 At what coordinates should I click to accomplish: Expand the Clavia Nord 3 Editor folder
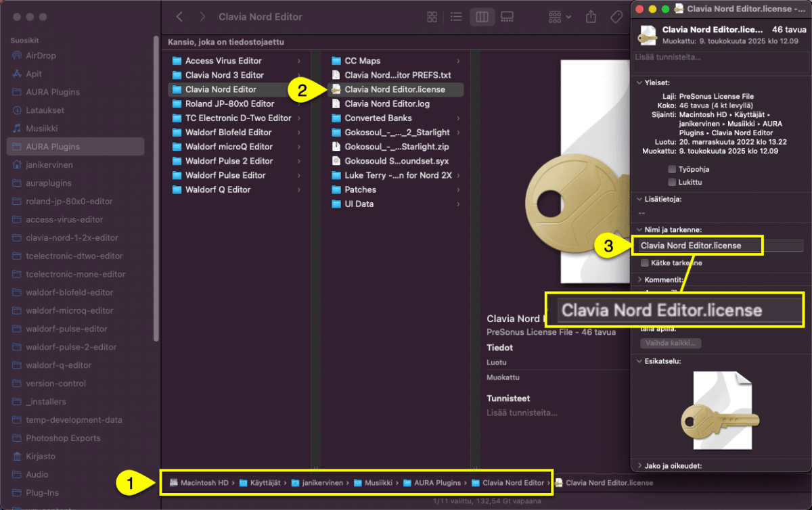click(298, 75)
